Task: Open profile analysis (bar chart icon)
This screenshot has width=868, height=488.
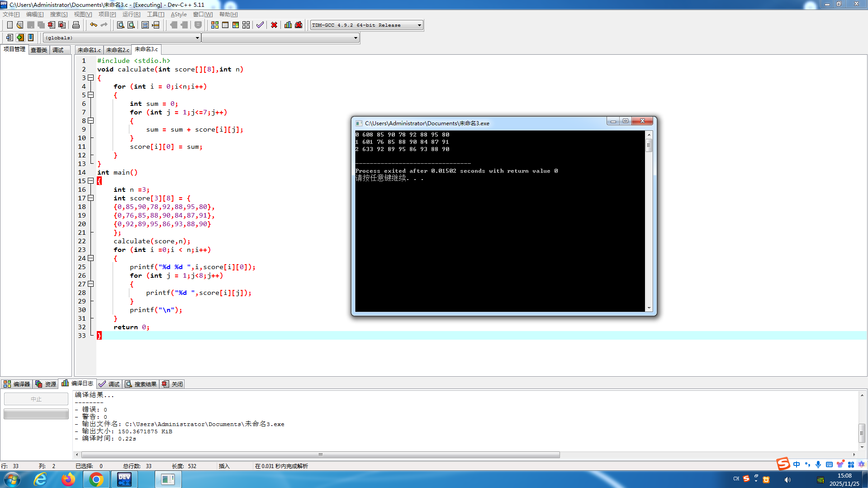Action: (288, 25)
